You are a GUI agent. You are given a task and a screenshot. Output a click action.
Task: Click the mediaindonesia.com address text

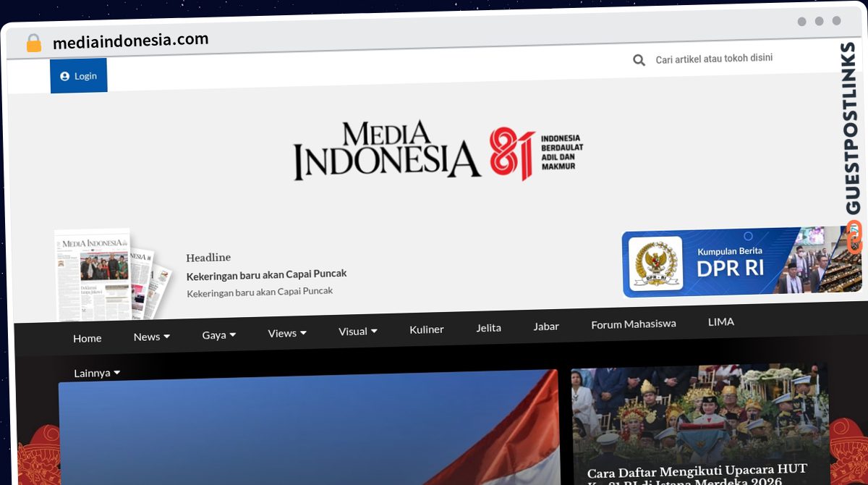coord(130,41)
